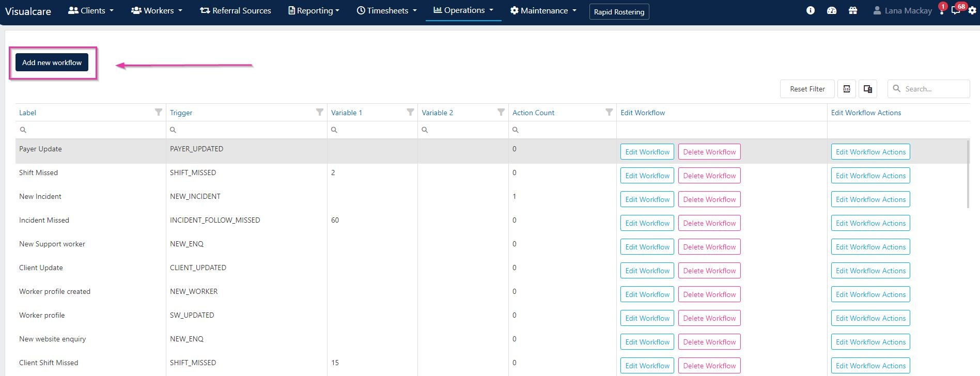Delete Workflow for New Incident

[x=709, y=199]
